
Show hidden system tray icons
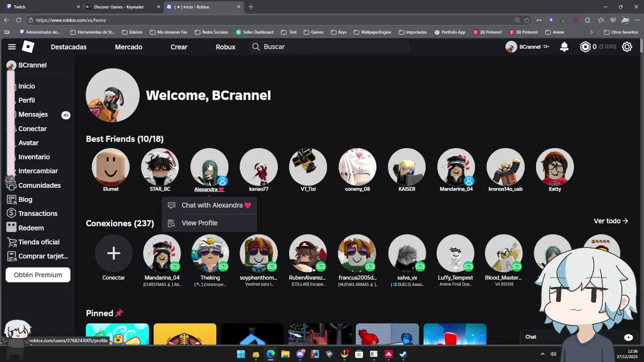click(x=542, y=354)
